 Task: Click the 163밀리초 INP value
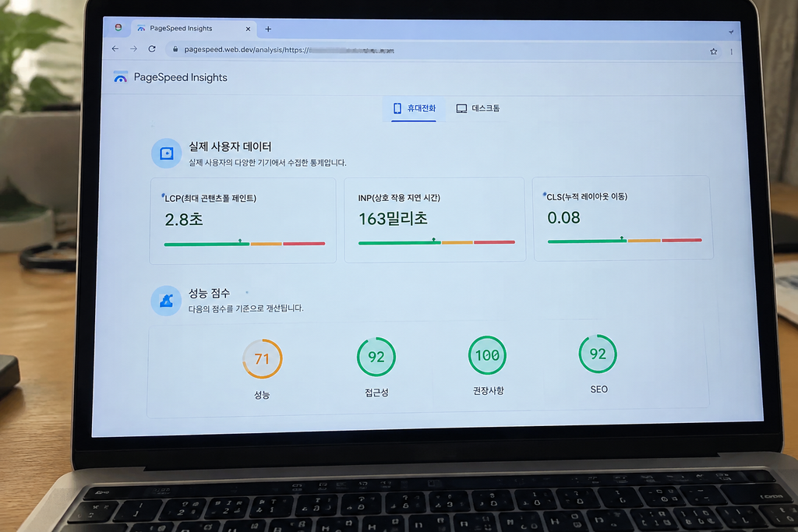coord(393,219)
